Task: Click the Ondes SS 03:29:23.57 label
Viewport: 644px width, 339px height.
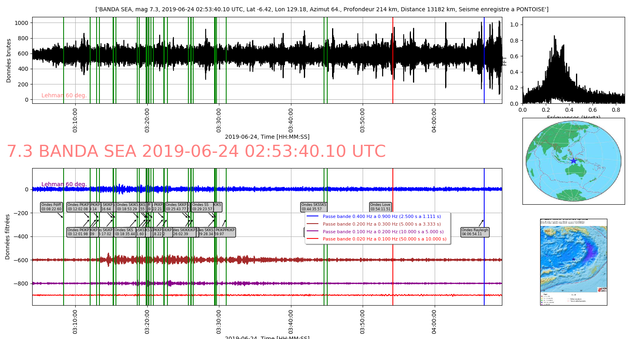Action: (202, 207)
